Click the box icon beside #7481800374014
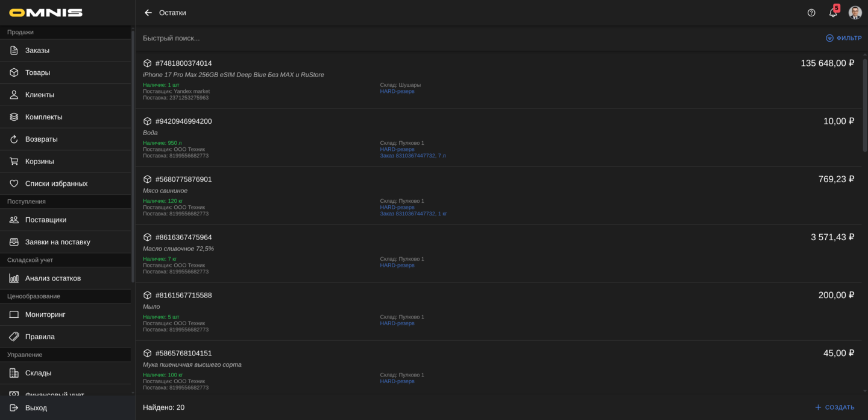Image resolution: width=868 pixels, height=420 pixels. [x=148, y=63]
